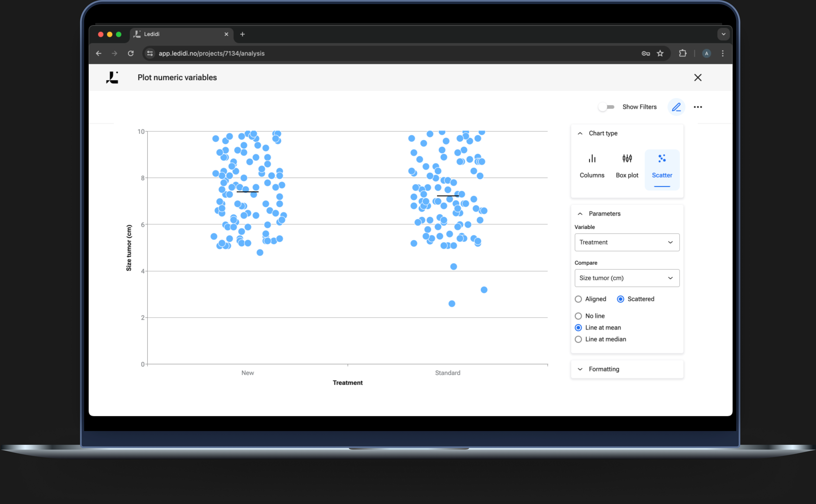
Task: Collapse the Chart type section
Action: [x=580, y=133]
